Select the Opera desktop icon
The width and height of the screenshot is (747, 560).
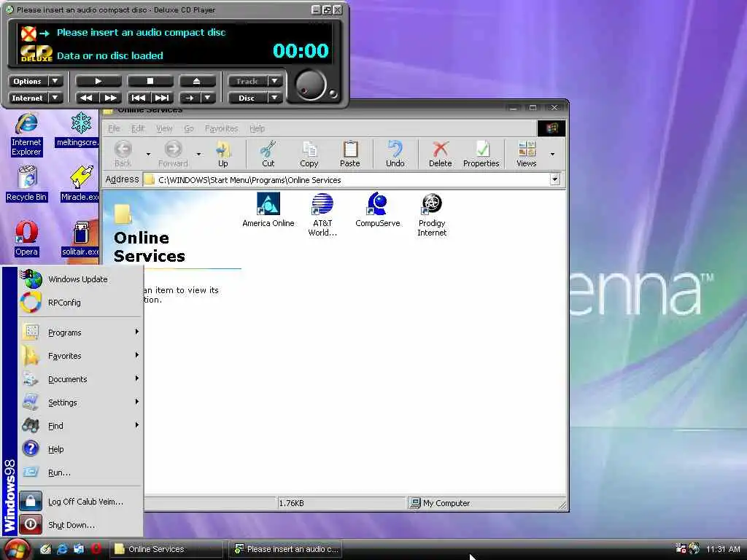click(x=27, y=238)
